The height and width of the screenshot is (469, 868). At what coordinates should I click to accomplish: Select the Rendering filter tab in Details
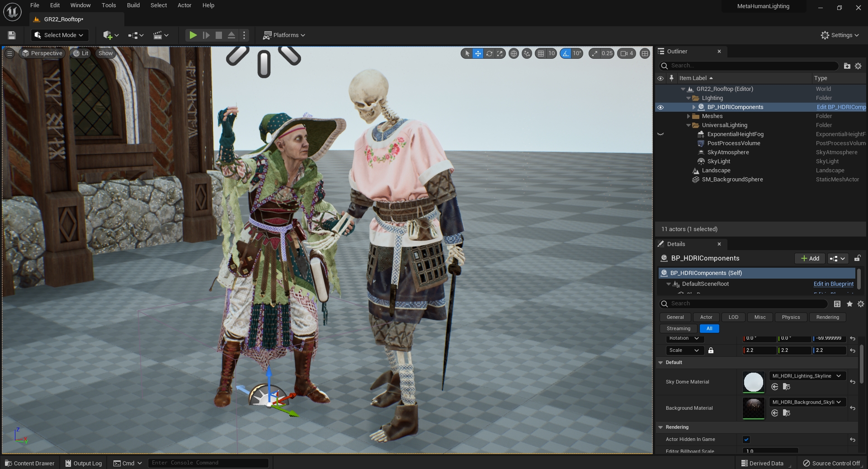pos(827,317)
